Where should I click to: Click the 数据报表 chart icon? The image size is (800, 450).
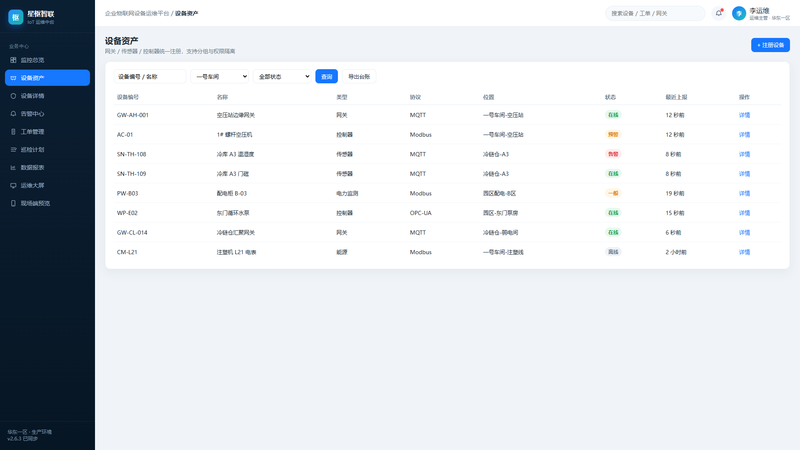(13, 167)
